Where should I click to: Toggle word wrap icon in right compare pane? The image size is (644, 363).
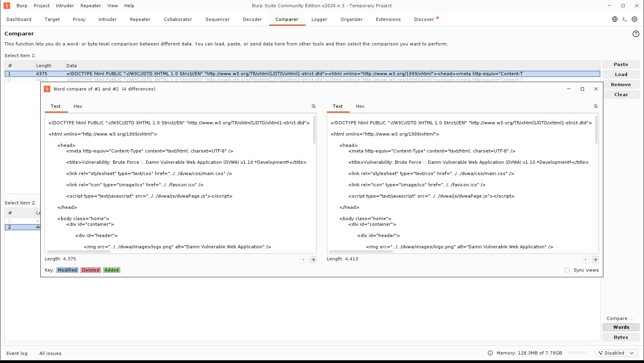click(596, 106)
